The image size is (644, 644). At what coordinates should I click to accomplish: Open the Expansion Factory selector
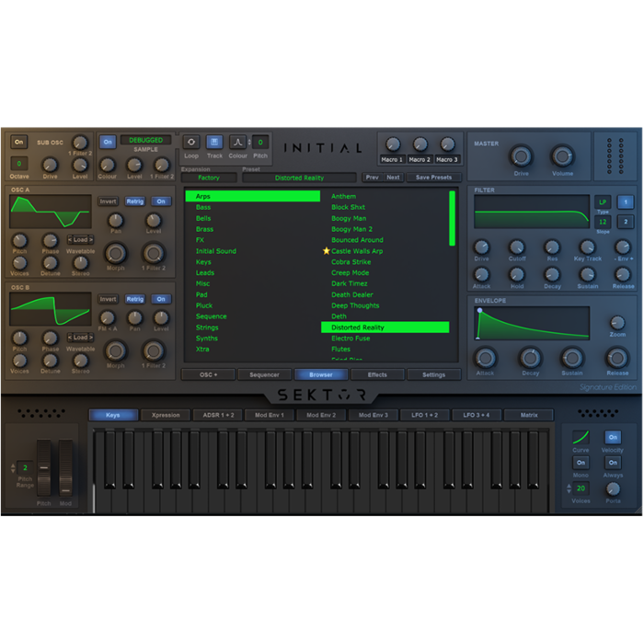[x=209, y=178]
